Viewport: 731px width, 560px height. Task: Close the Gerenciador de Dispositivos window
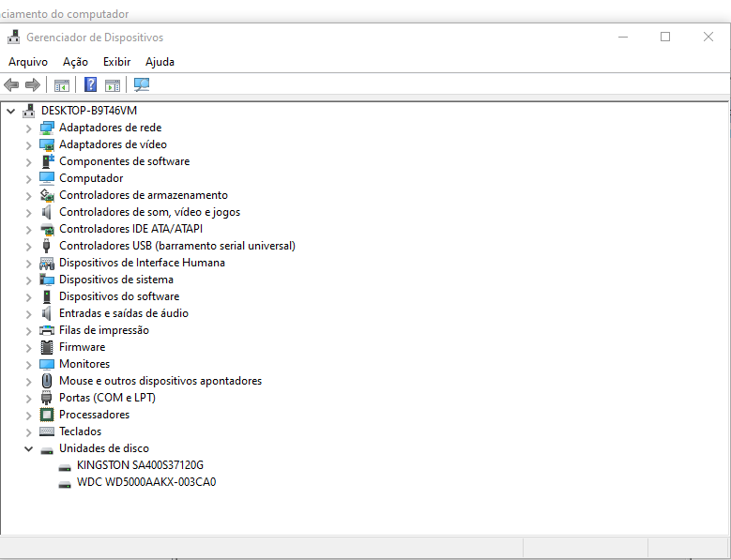pyautogui.click(x=708, y=37)
